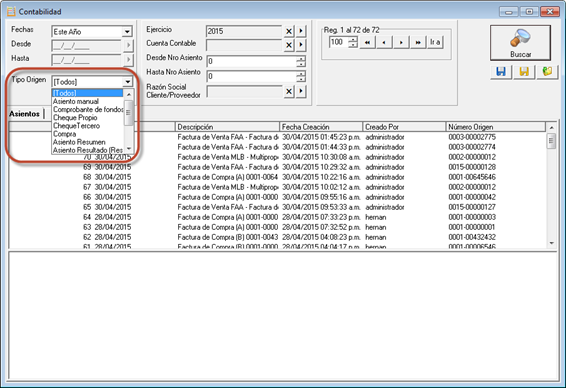Image resolution: width=566 pixels, height=388 pixels.
Task: Select asiento row number 68
Action: 277,177
